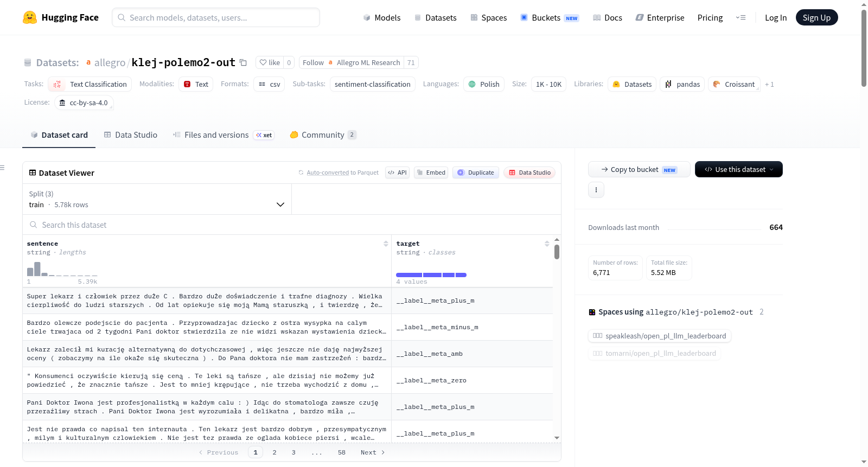Screen dimensions: 868x467
Task: Switch to Files and versions tab
Action: (224, 135)
